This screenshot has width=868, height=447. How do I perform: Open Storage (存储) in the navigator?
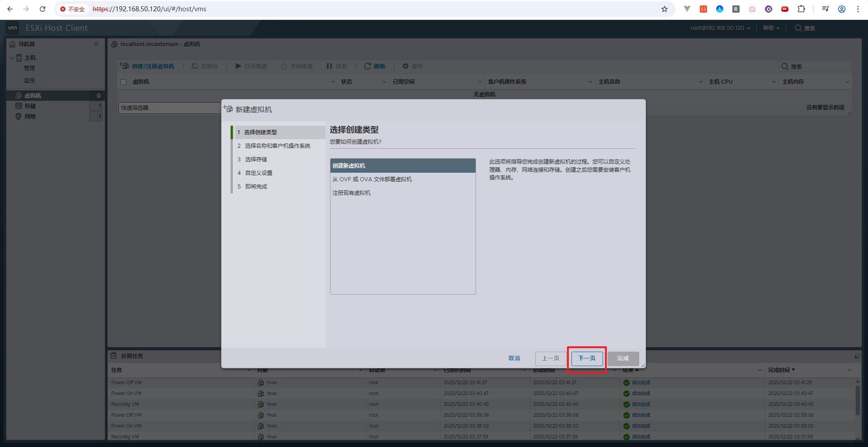30,106
